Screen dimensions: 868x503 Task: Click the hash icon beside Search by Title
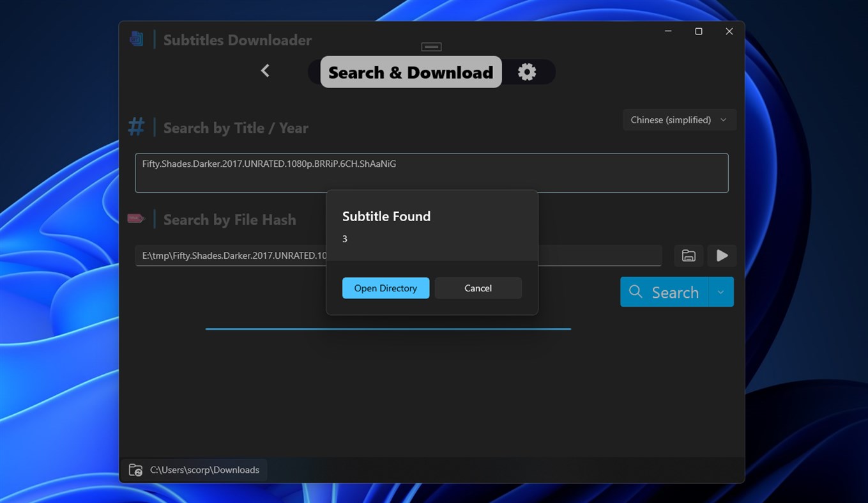pyautogui.click(x=136, y=126)
